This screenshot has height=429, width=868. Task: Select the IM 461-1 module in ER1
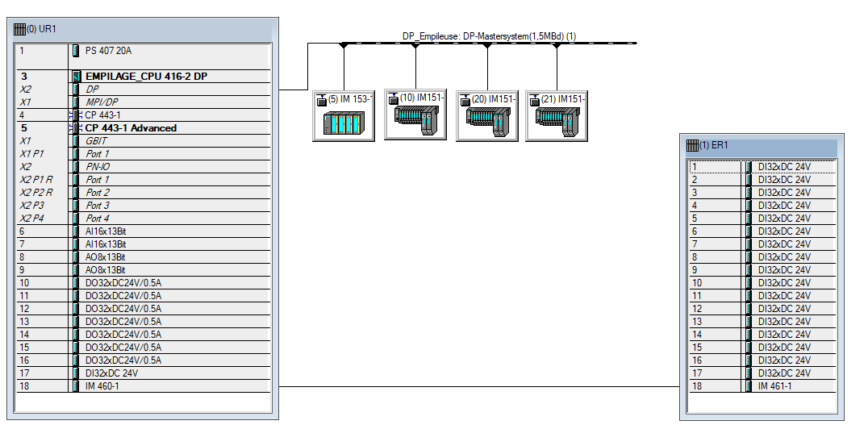click(774, 386)
